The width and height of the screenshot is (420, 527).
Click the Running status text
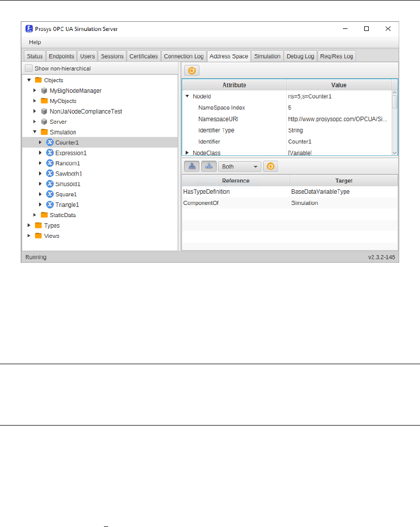coord(36,257)
